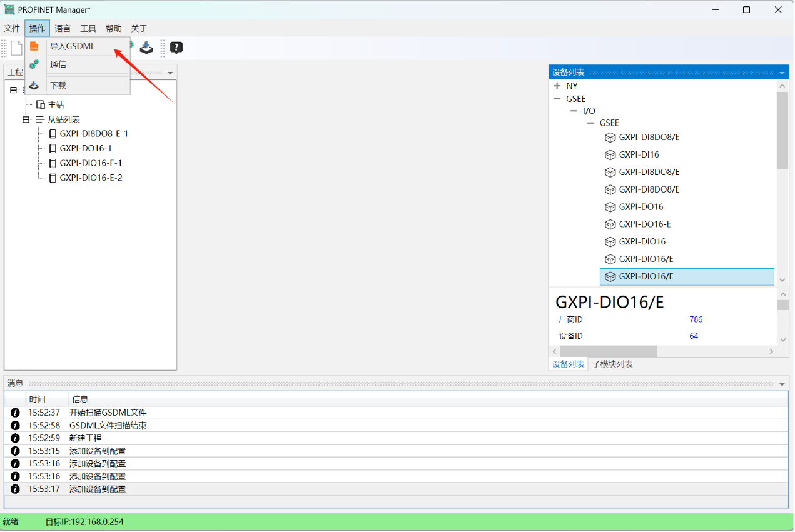Open the 文件 menu

point(12,28)
